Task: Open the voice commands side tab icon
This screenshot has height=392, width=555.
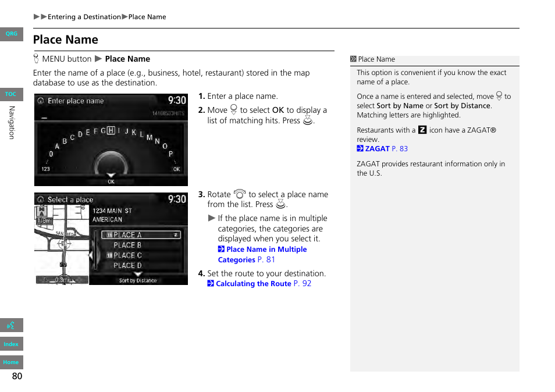Action: [x=11, y=325]
